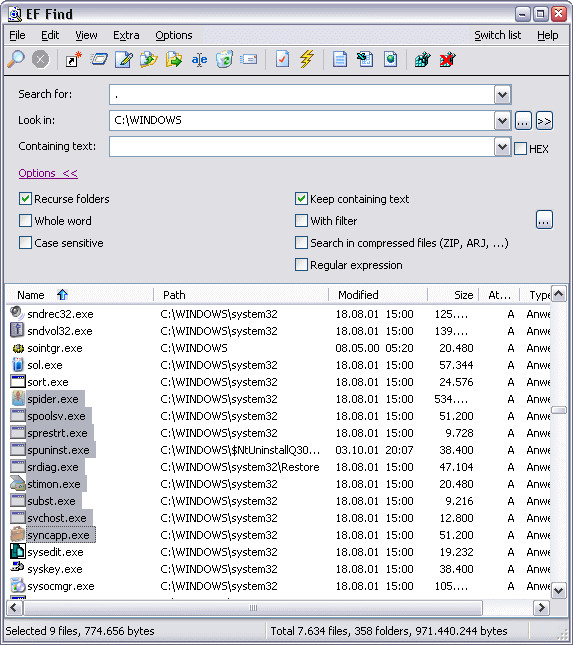Image resolution: width=573 pixels, height=645 pixels.
Task: Click the spider.exe file icon
Action: click(18, 399)
